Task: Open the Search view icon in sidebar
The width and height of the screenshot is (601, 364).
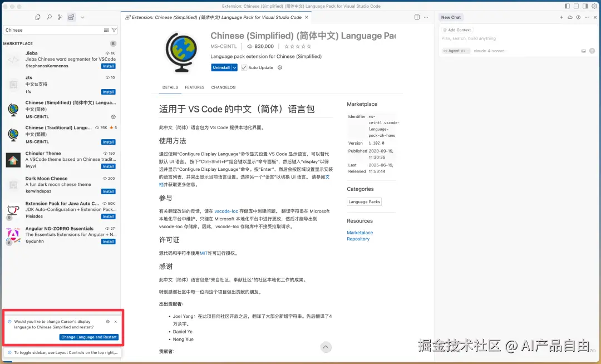Action: (49, 17)
